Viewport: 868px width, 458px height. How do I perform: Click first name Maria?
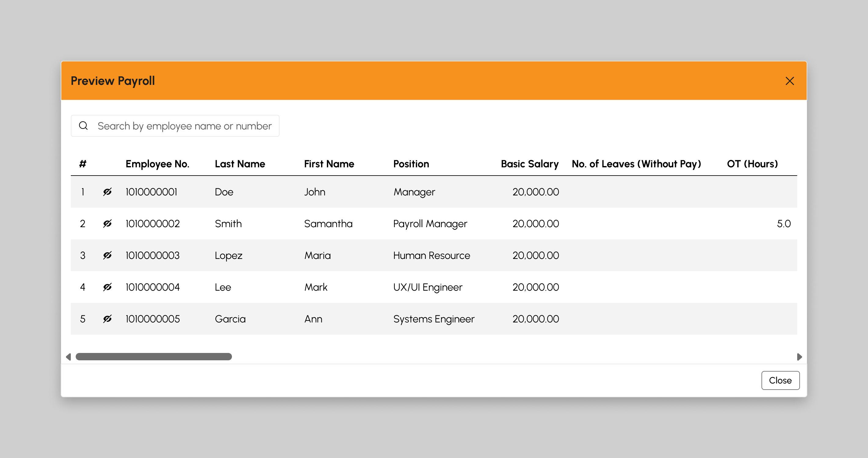click(x=317, y=255)
